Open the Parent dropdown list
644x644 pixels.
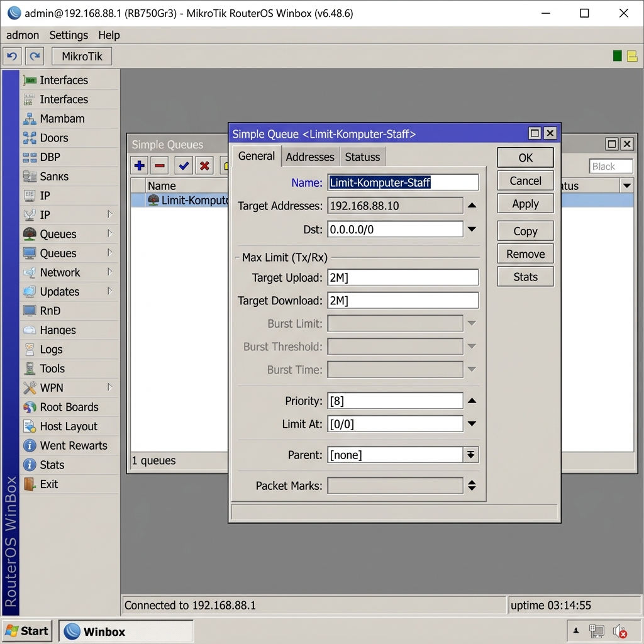tap(470, 455)
